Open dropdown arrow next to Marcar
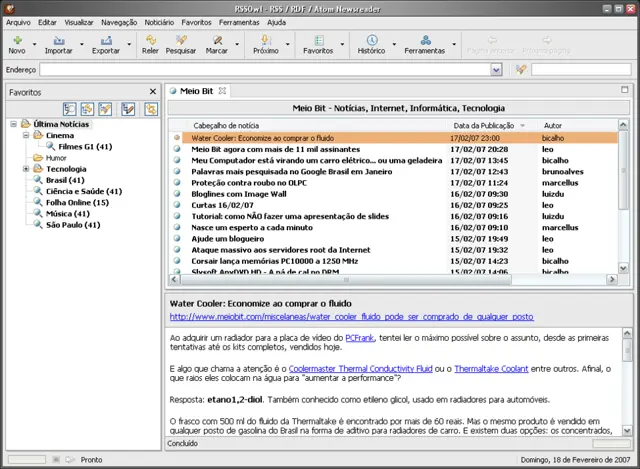The height and width of the screenshot is (469, 640). pos(237,44)
